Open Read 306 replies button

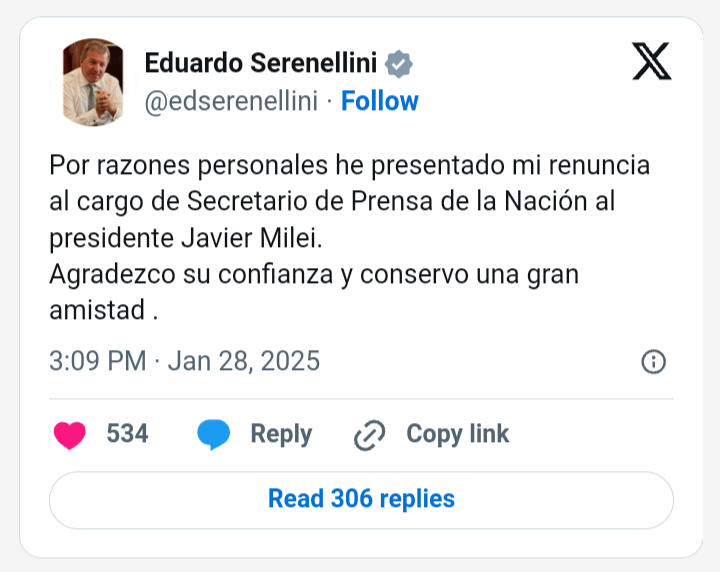pos(361,499)
